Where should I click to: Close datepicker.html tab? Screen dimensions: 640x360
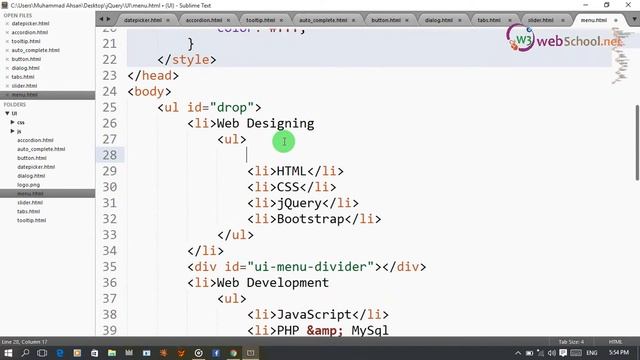168,20
